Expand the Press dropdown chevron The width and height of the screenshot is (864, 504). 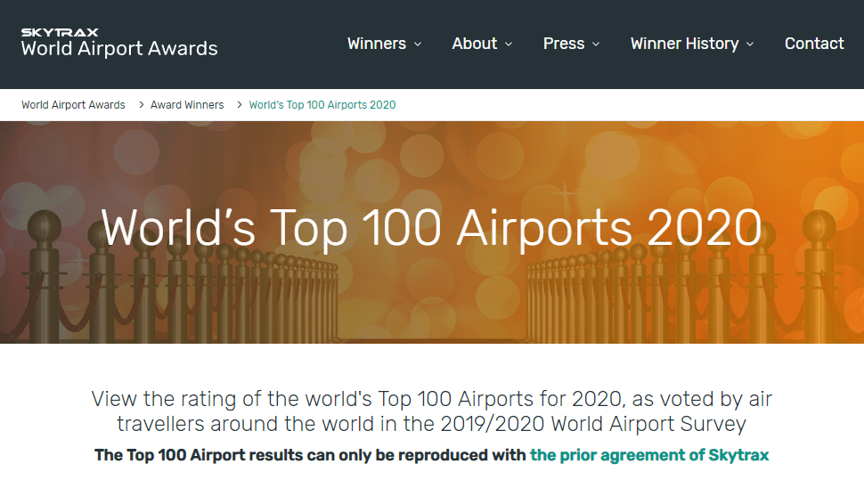tap(596, 45)
